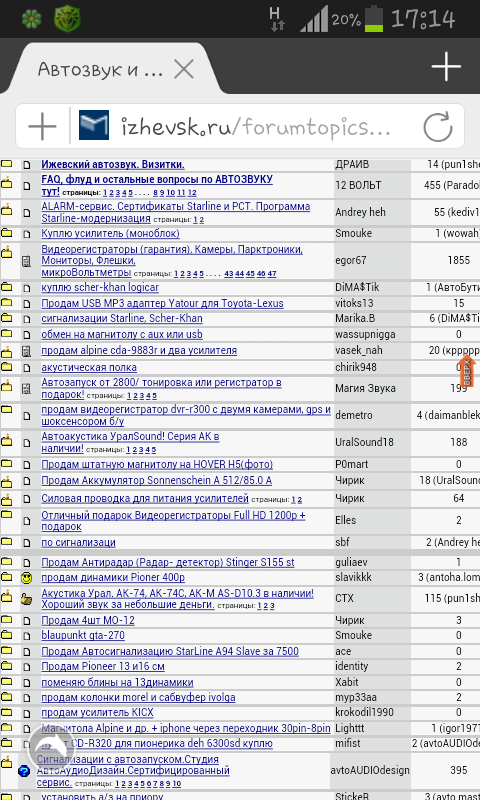Go to page 10 of Сигнализации с автозапуском
The height and width of the screenshot is (800, 480).
coord(176,784)
